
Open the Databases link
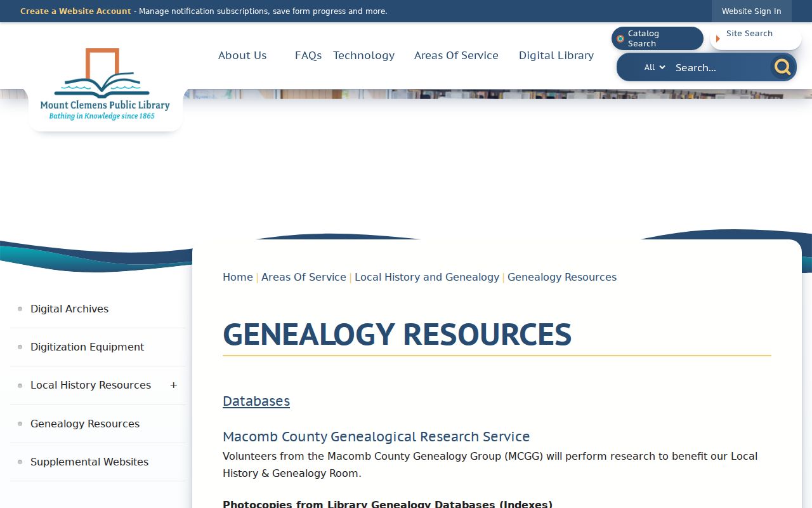(x=256, y=401)
